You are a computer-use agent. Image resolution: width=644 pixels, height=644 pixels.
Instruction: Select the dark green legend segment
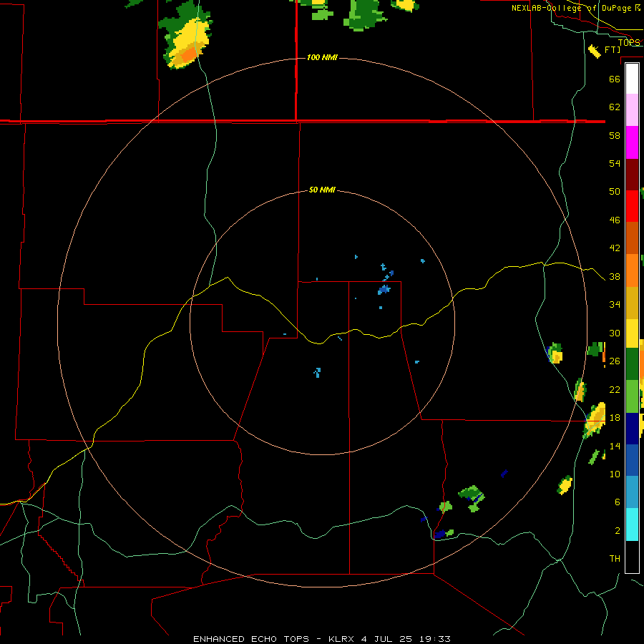(632, 364)
